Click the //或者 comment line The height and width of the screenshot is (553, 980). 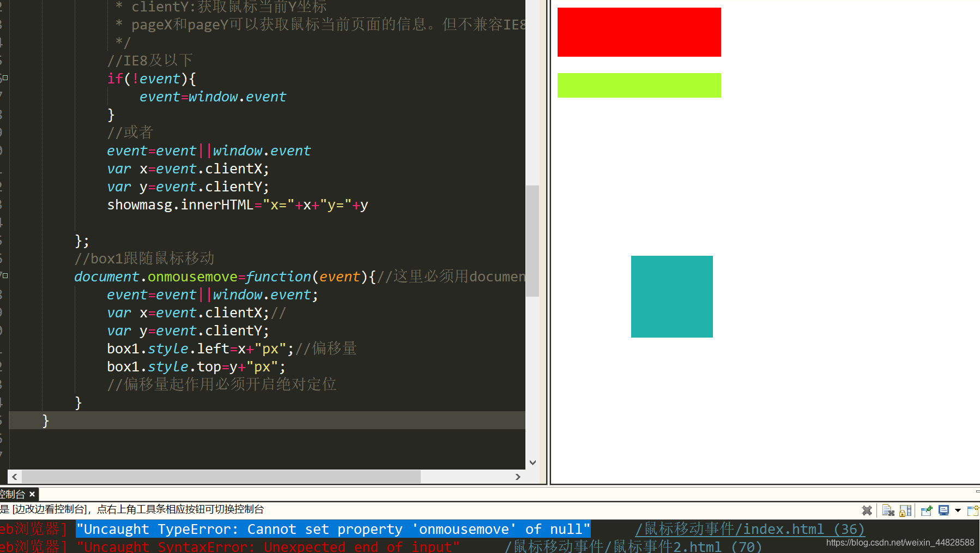(130, 133)
